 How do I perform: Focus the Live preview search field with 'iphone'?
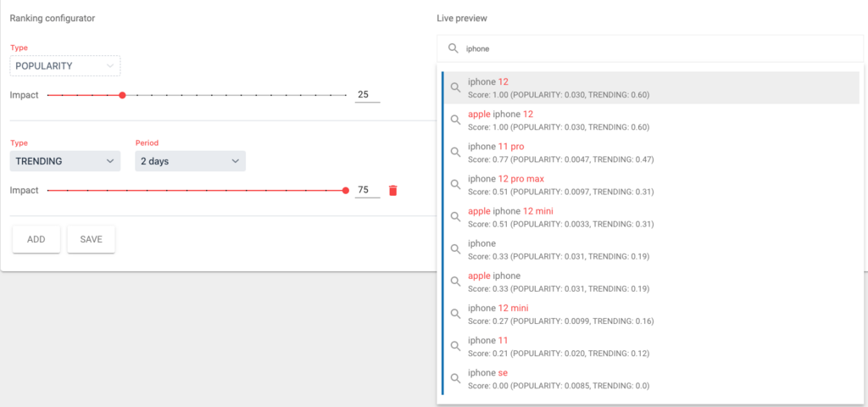pos(650,48)
